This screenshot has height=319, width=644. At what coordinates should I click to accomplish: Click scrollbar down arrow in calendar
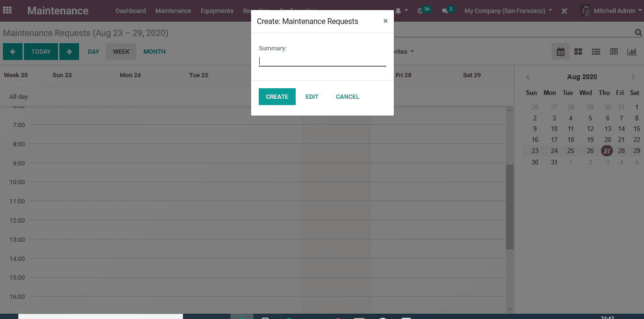pyautogui.click(x=510, y=309)
